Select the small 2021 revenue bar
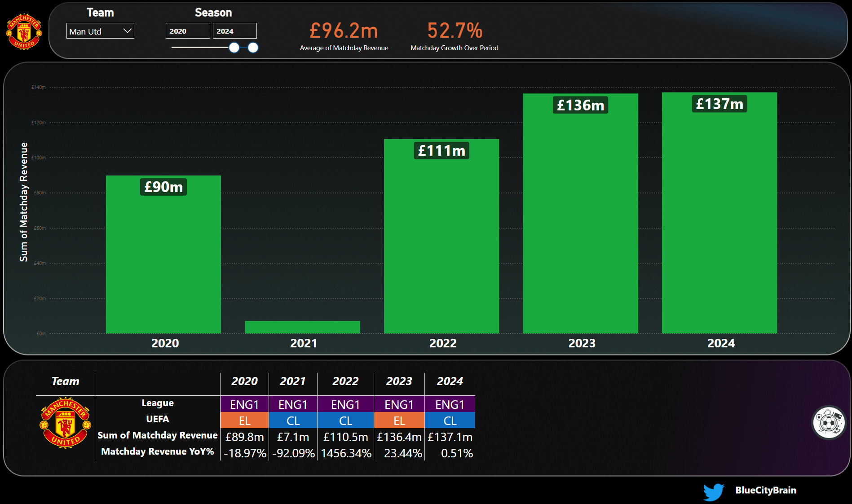Viewport: 852px width, 504px height. (302, 327)
